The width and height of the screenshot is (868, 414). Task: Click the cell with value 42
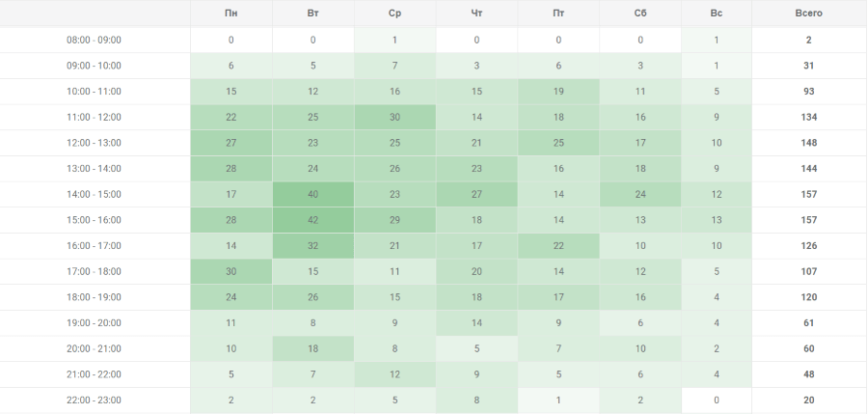[312, 220]
